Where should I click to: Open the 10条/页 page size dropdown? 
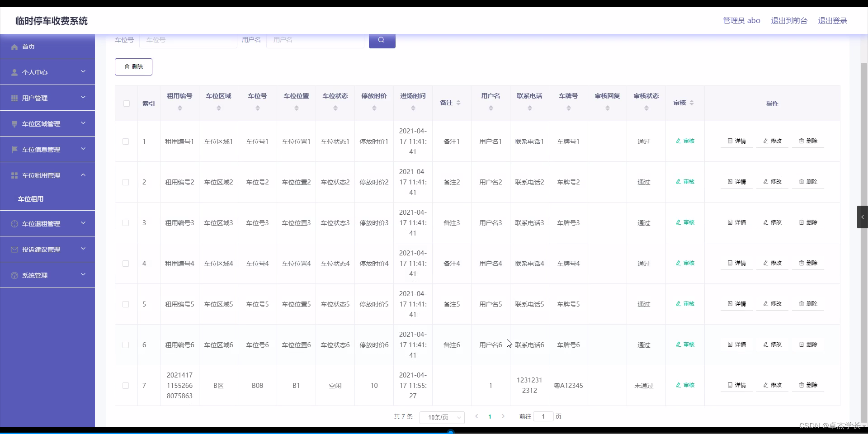coord(442,417)
